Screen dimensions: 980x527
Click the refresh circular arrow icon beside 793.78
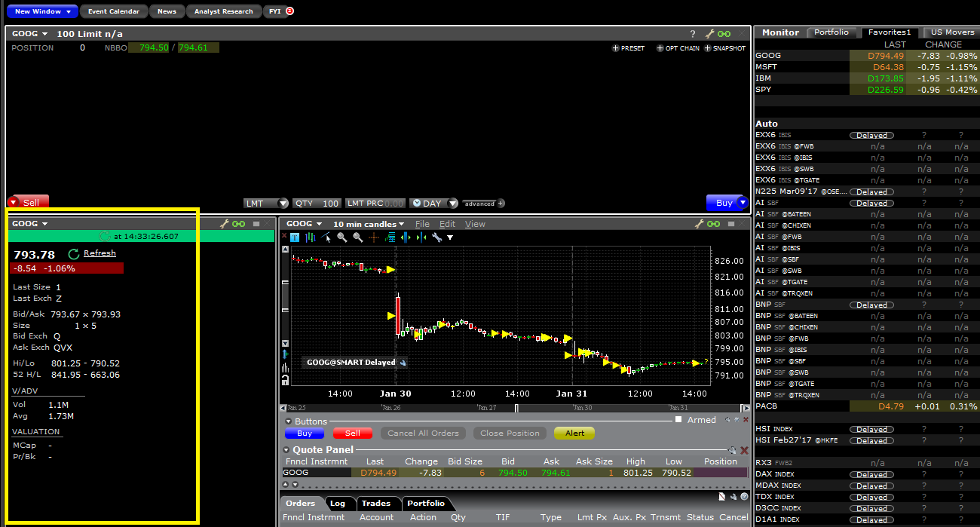pyautogui.click(x=74, y=254)
